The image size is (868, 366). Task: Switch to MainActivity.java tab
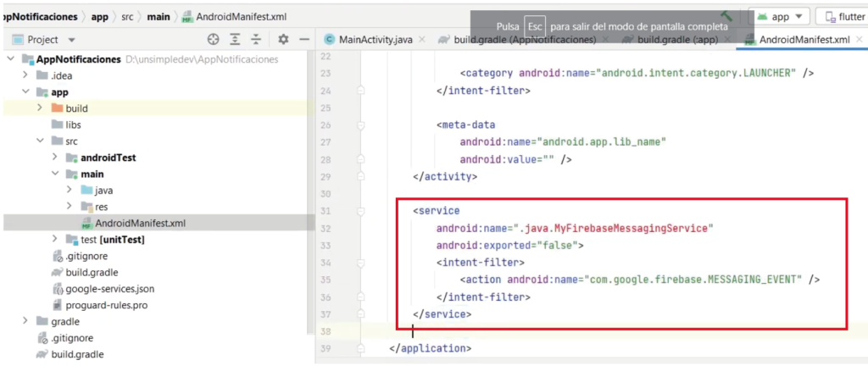369,40
